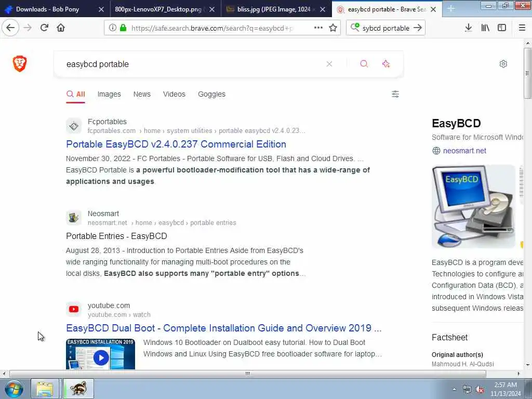The height and width of the screenshot is (399, 532).
Task: Open the search filters slider icon
Action: [395, 94]
